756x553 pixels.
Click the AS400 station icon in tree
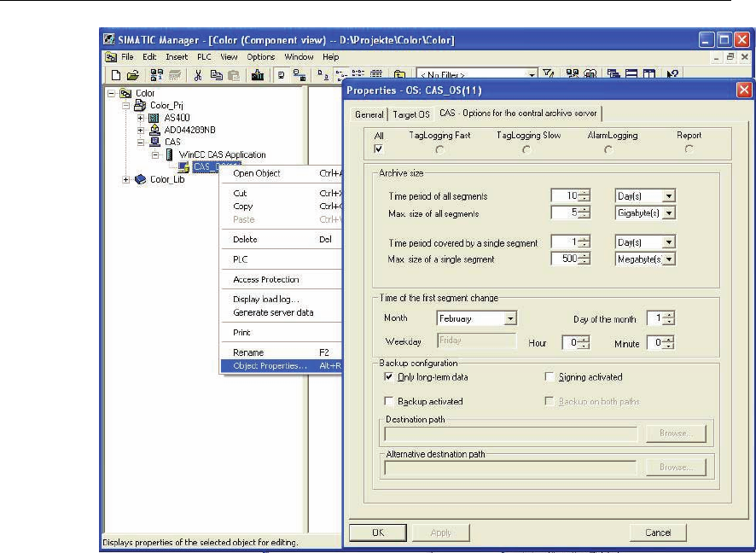coord(154,118)
